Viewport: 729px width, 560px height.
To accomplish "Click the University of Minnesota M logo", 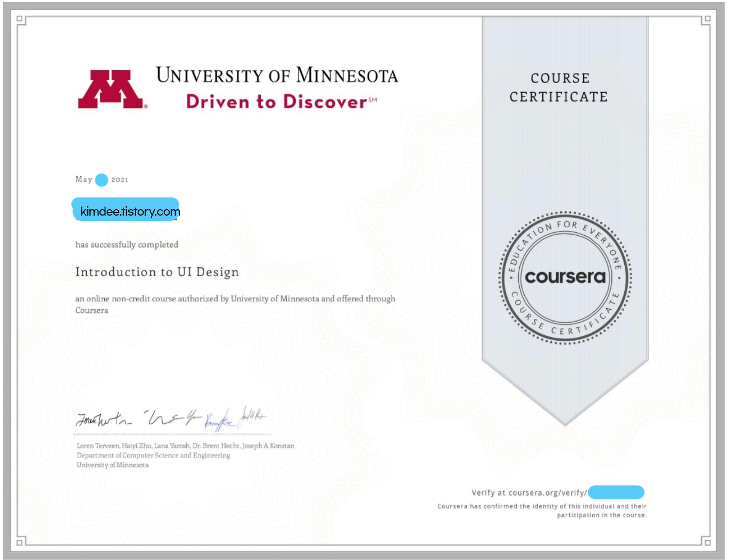I will (112, 89).
